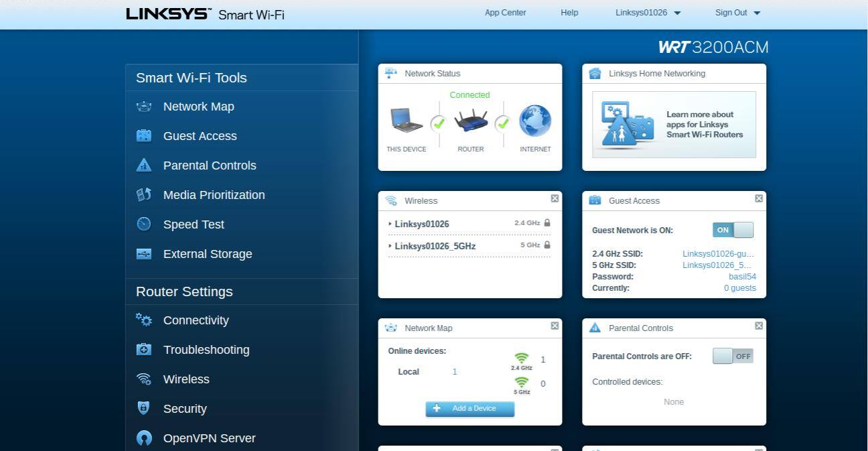Turn off the Guest Network switch
Screen dimensions: 868x451
[x=733, y=230]
